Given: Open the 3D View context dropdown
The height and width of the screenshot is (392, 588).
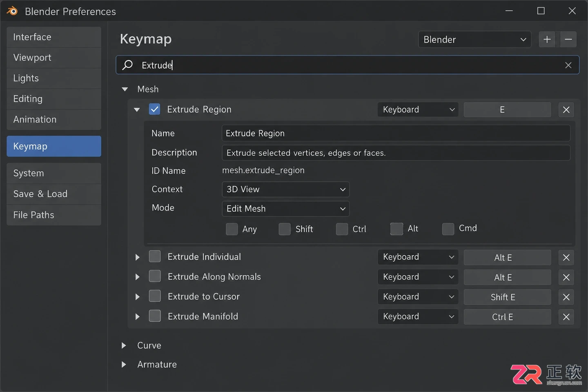Looking at the screenshot, I should click(286, 189).
